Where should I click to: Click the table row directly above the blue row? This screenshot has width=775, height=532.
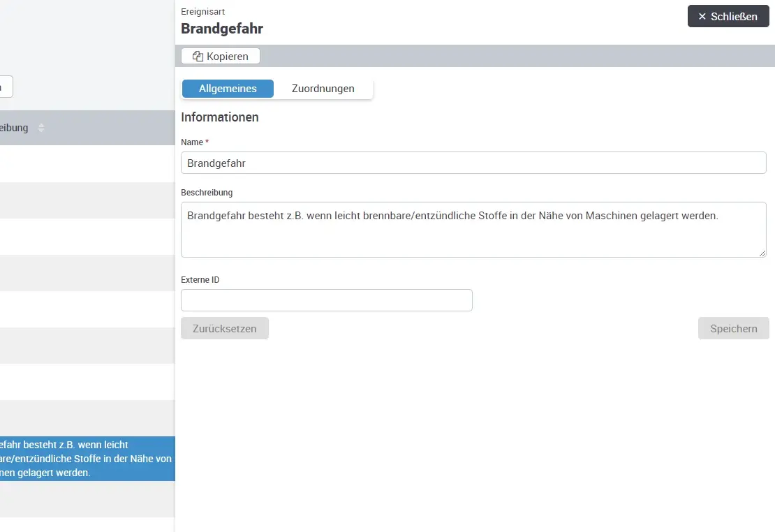87,418
